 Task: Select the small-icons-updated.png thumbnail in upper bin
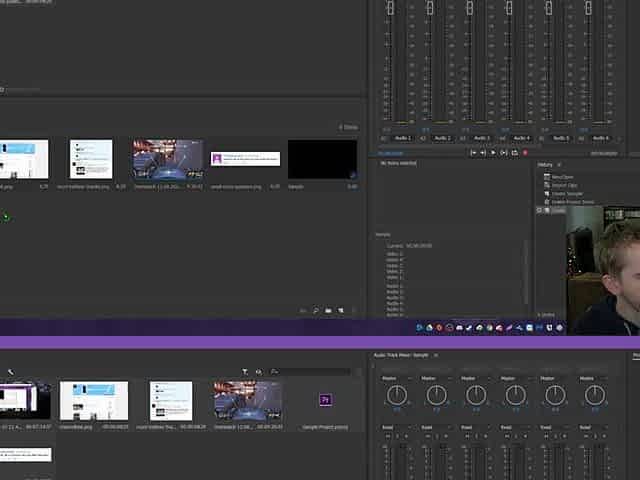245,159
